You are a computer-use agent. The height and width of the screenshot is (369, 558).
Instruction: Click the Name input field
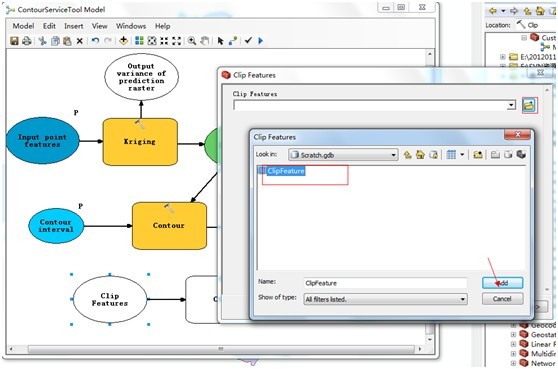point(385,283)
